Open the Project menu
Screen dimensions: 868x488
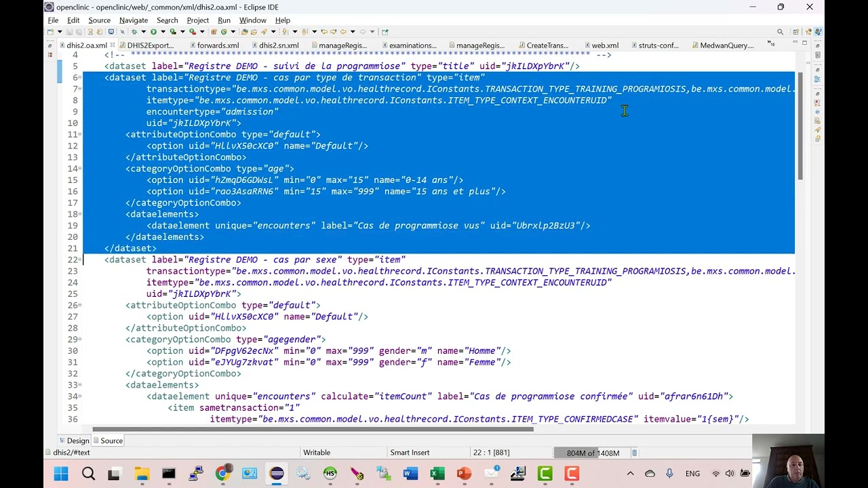[x=198, y=20]
